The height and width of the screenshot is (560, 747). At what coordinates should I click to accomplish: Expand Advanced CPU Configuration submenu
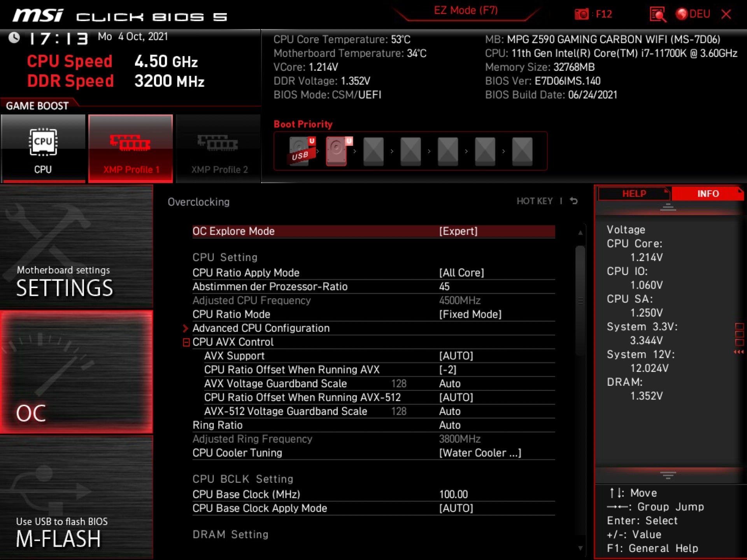pos(261,328)
